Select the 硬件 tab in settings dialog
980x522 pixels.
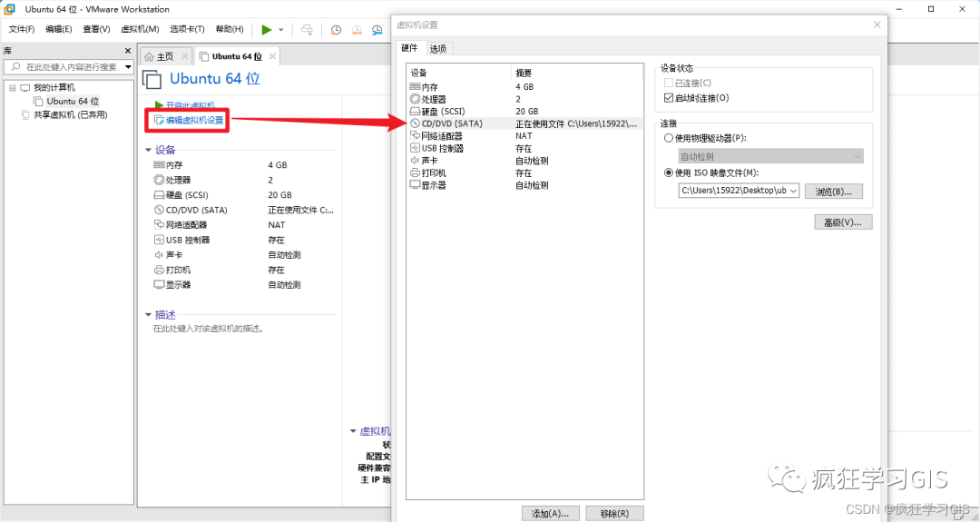409,48
